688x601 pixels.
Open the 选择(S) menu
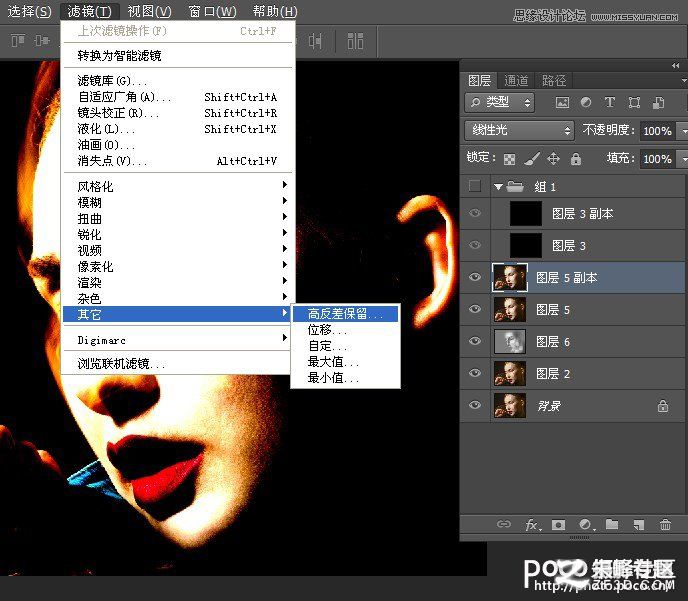[29, 11]
